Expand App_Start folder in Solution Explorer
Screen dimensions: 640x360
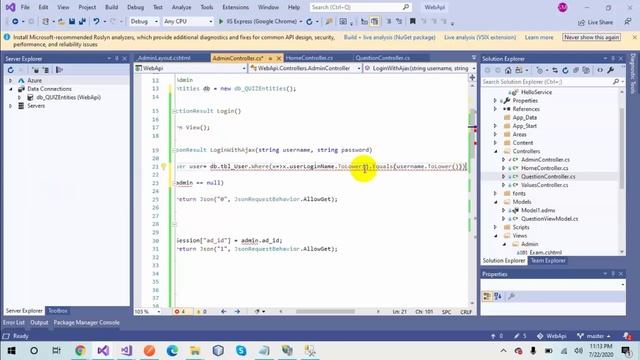(495, 126)
